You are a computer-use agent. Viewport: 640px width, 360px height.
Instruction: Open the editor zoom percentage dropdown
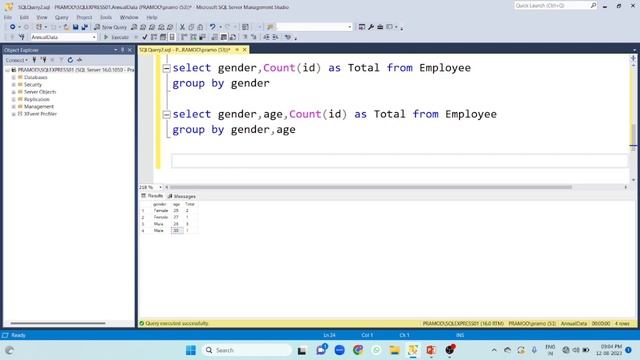(160, 187)
